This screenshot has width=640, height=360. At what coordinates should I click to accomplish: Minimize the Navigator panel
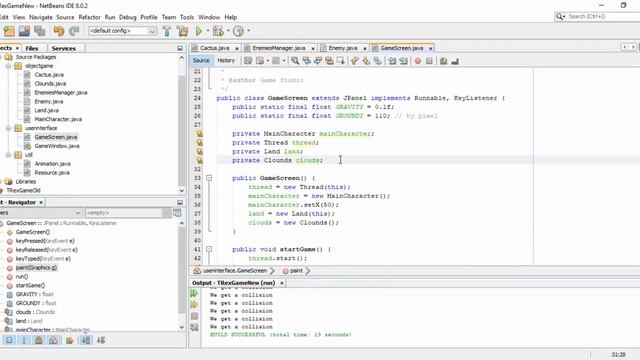[x=180, y=202]
